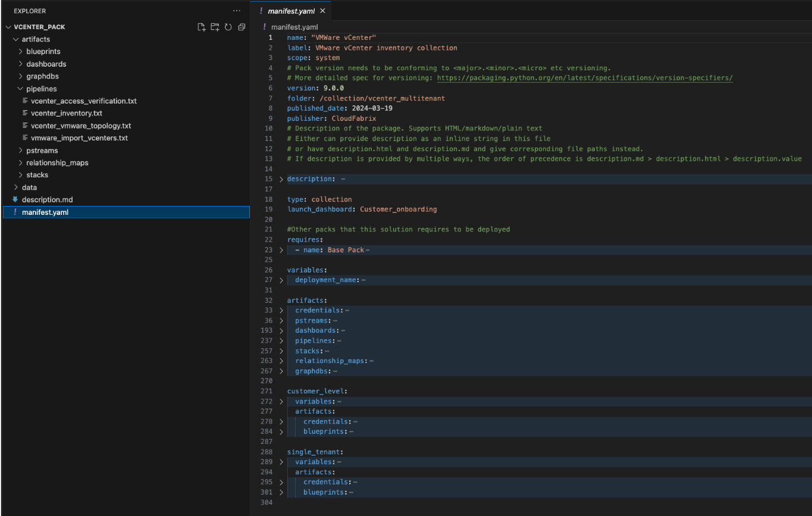Close the manifest.yaml editor tab
This screenshot has height=516, width=812.
pyautogui.click(x=323, y=11)
